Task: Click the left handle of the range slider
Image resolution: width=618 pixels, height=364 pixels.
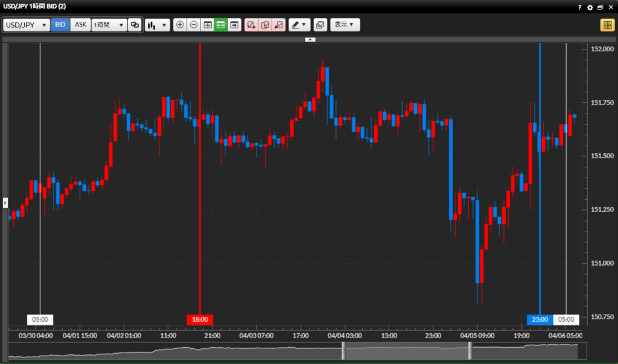Action: tap(343, 351)
